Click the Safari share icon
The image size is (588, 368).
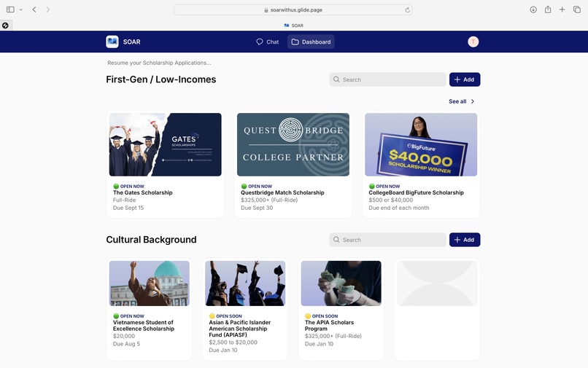pyautogui.click(x=548, y=9)
